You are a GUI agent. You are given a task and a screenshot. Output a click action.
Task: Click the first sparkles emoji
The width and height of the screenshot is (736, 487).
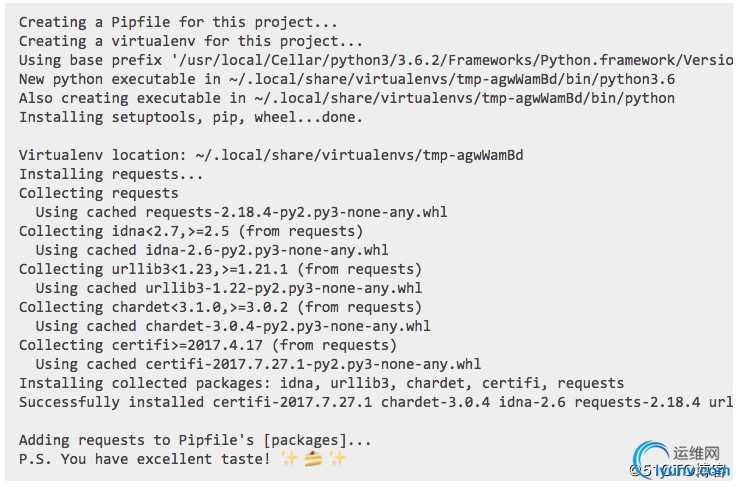click(x=289, y=458)
